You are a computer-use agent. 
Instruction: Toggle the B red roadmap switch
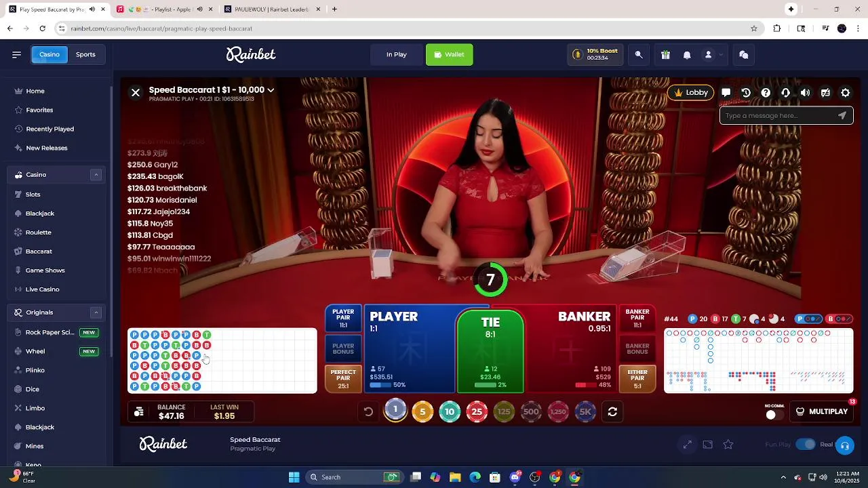tap(840, 319)
